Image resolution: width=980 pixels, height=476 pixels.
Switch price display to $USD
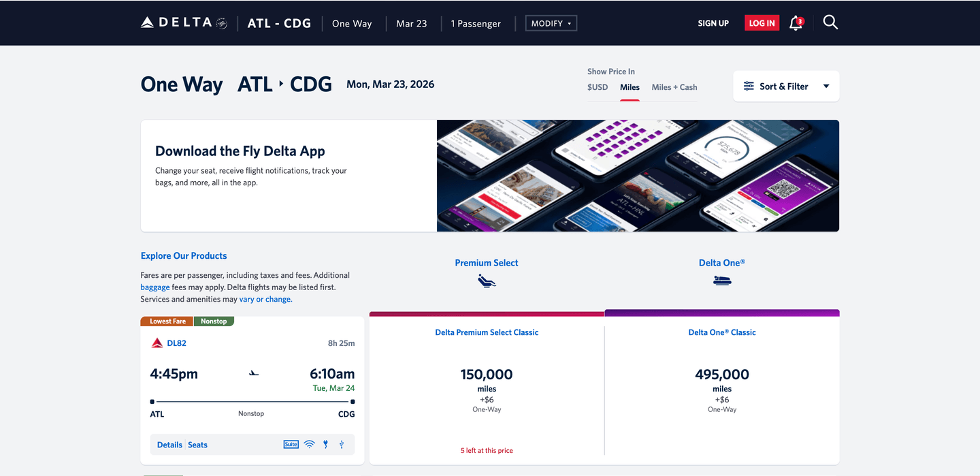[x=597, y=87]
